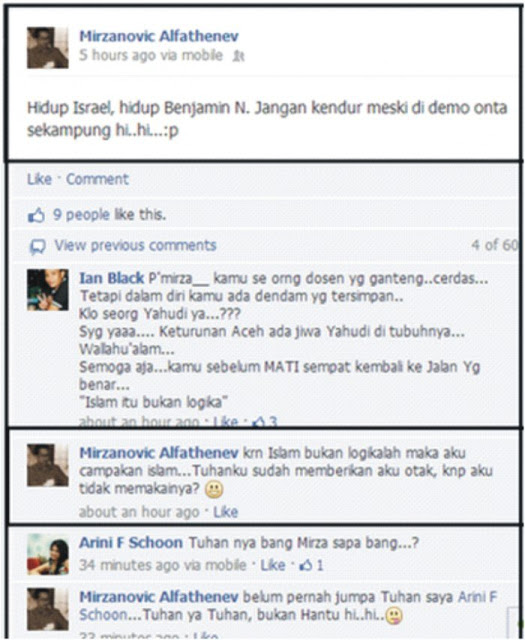
Task: Open Arini F Schoon's profile picture
Action: pyautogui.click(x=48, y=554)
